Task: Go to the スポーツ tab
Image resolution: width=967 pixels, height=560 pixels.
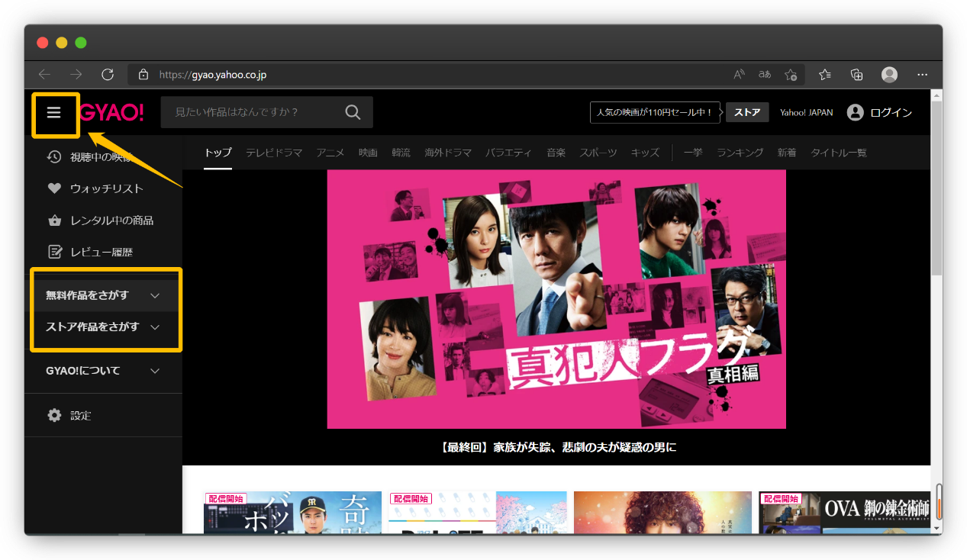Action: [x=598, y=153]
